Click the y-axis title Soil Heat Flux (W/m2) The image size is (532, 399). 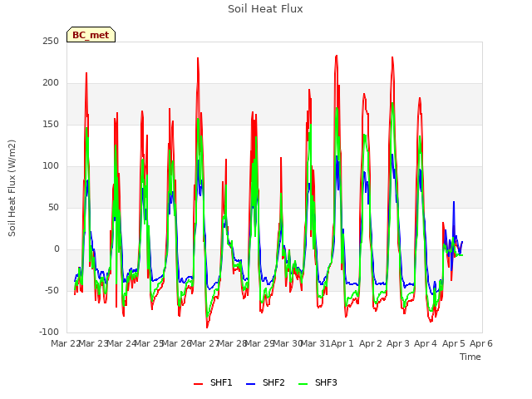click(x=12, y=188)
